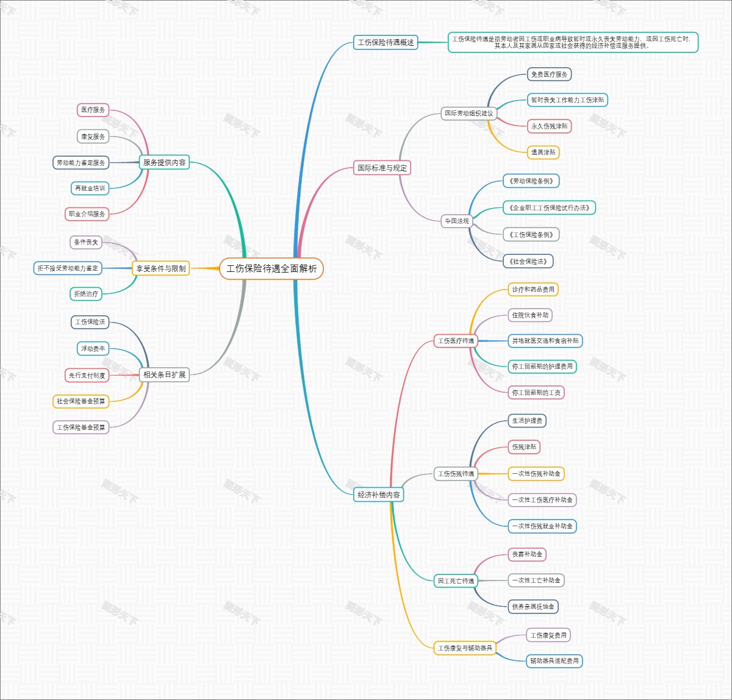
Task: Click the 劳动能力鉴定服务 leaf node
Action: click(x=81, y=163)
